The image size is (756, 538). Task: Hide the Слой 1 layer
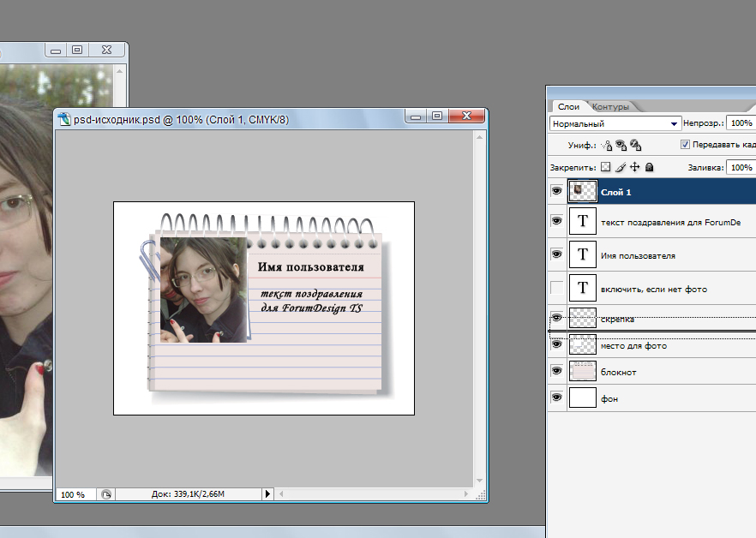(x=557, y=191)
